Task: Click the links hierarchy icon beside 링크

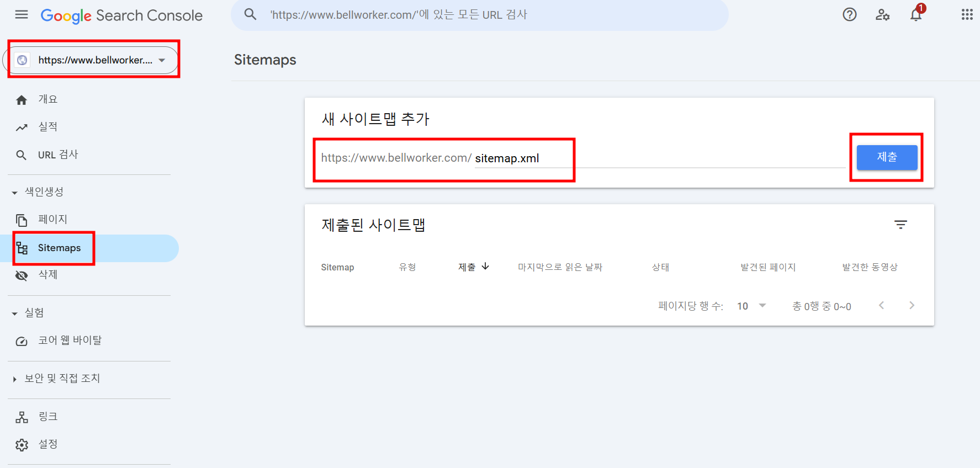Action: (x=22, y=417)
